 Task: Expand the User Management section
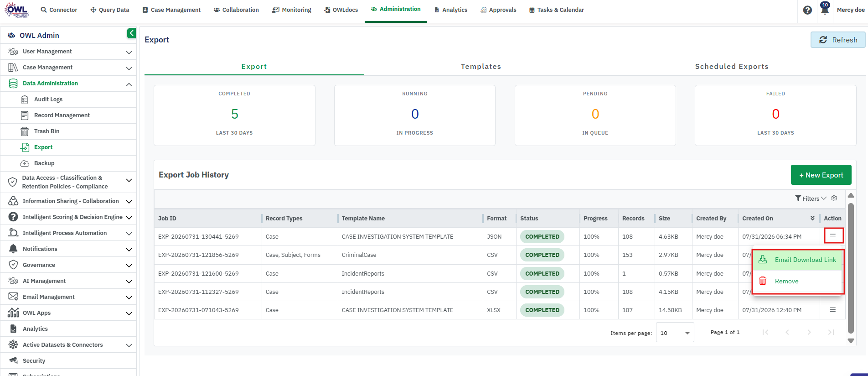(68, 52)
